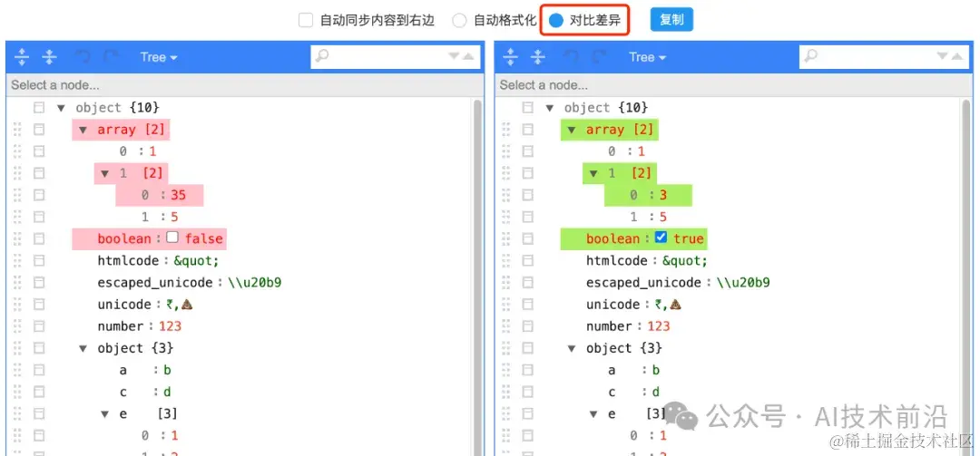The image size is (980, 456).
Task: Select value 35 in left editor
Action: click(178, 195)
